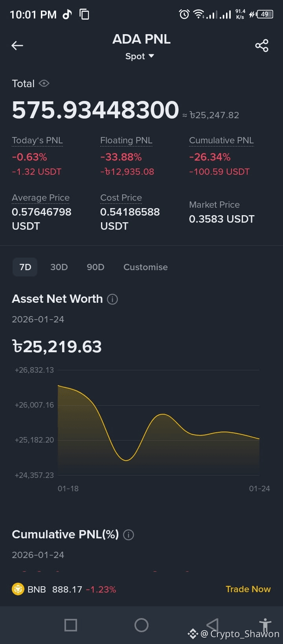Tap Android home circle button
This screenshot has width=283, height=644.
(141, 625)
